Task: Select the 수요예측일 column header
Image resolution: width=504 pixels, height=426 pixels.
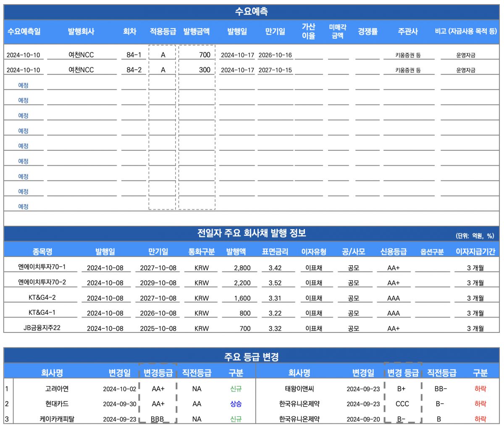Action: [24, 31]
